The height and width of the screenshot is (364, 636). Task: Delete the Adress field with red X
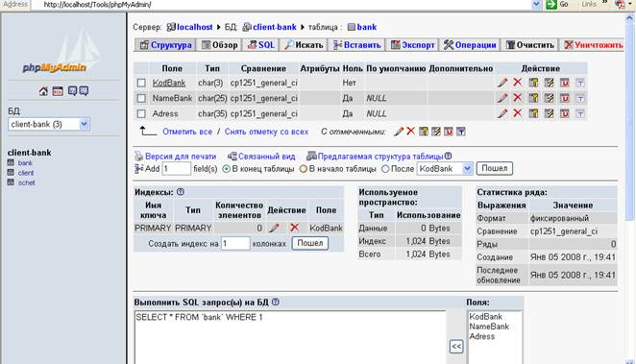pos(517,113)
